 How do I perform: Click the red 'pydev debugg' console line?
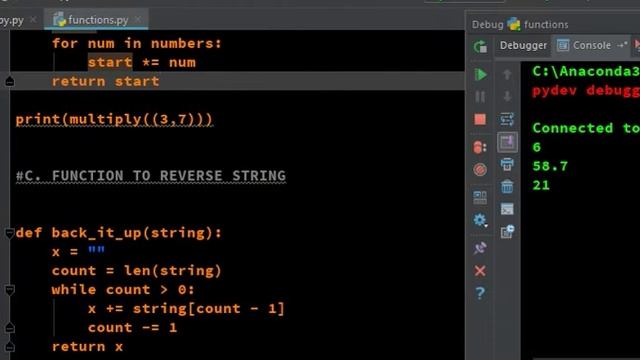click(x=586, y=91)
